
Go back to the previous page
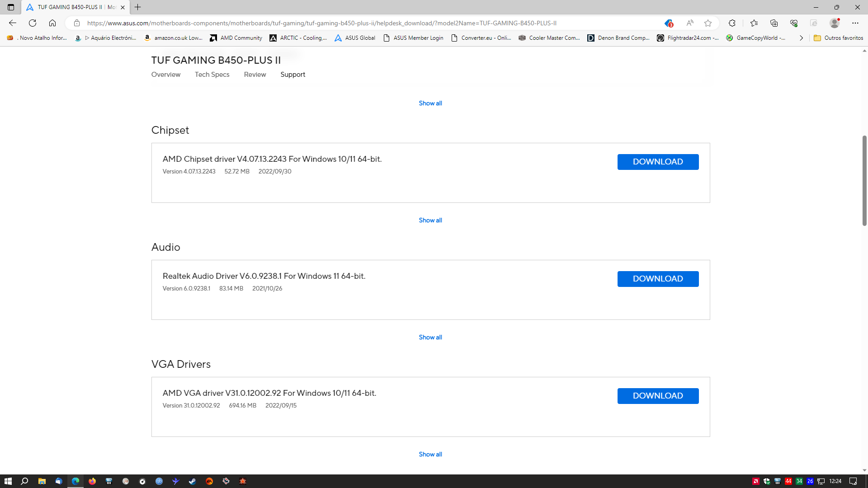[13, 23]
